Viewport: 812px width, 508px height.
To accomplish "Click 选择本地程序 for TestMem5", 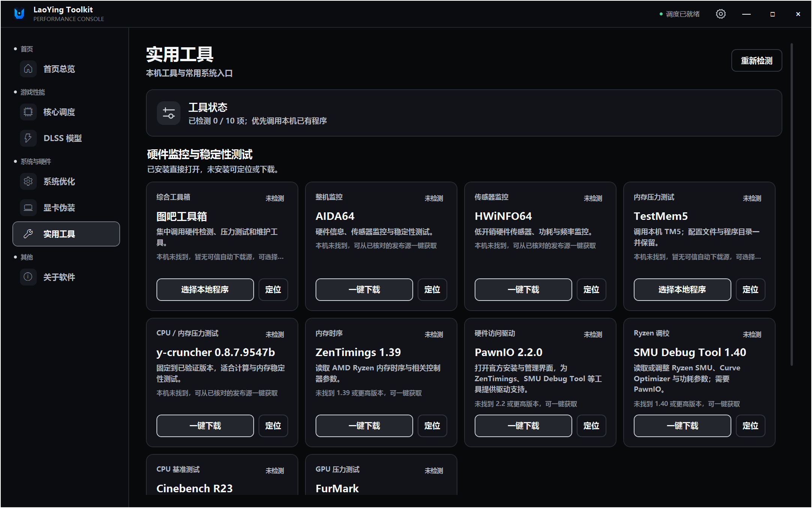I will coord(682,290).
